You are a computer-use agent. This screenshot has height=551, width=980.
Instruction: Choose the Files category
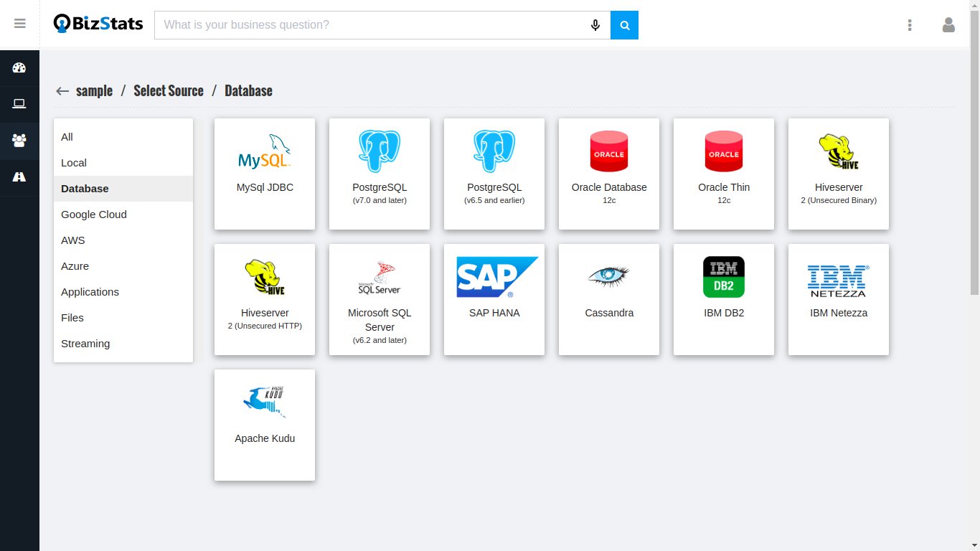123,318
